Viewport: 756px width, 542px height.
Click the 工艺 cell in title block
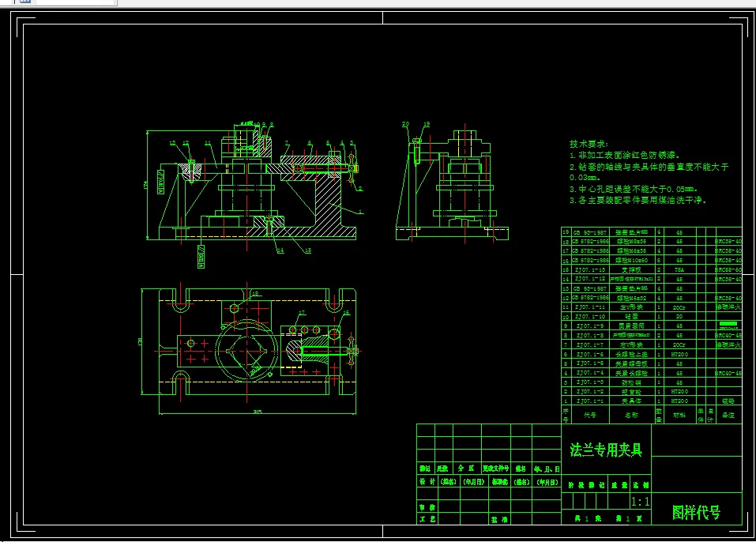click(x=427, y=519)
